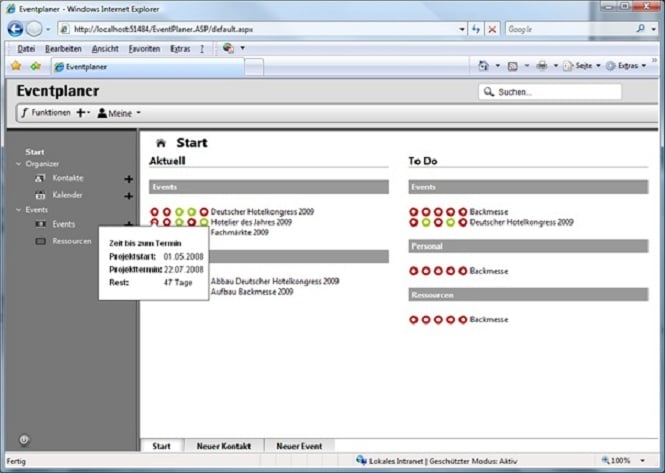Click the browser back arrow button
665x473 pixels.
point(15,29)
